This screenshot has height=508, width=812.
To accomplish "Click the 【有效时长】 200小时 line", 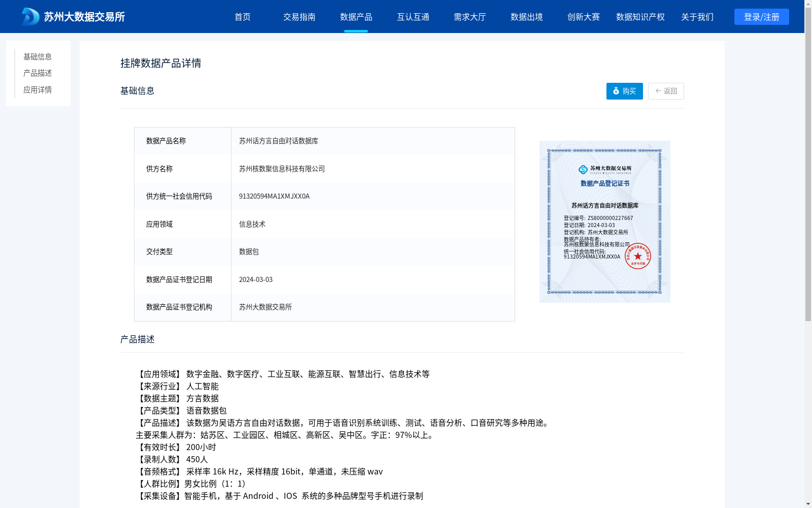I will (176, 447).
